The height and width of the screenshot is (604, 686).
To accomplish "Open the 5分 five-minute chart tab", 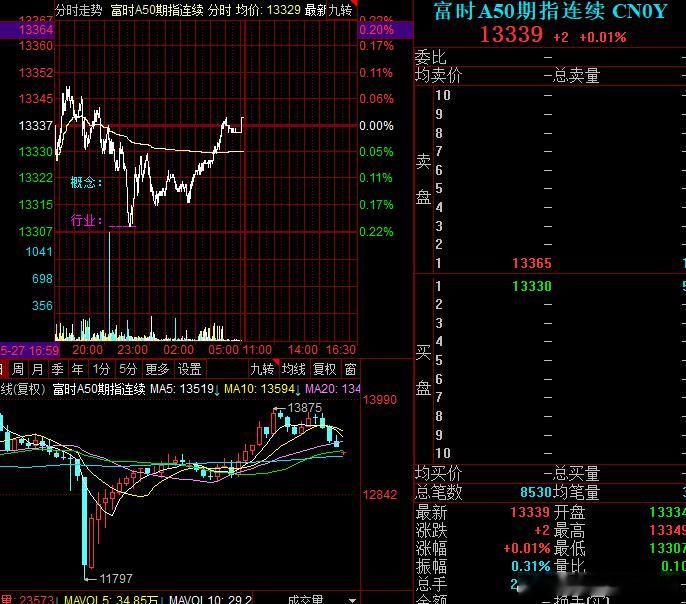I will tap(128, 369).
